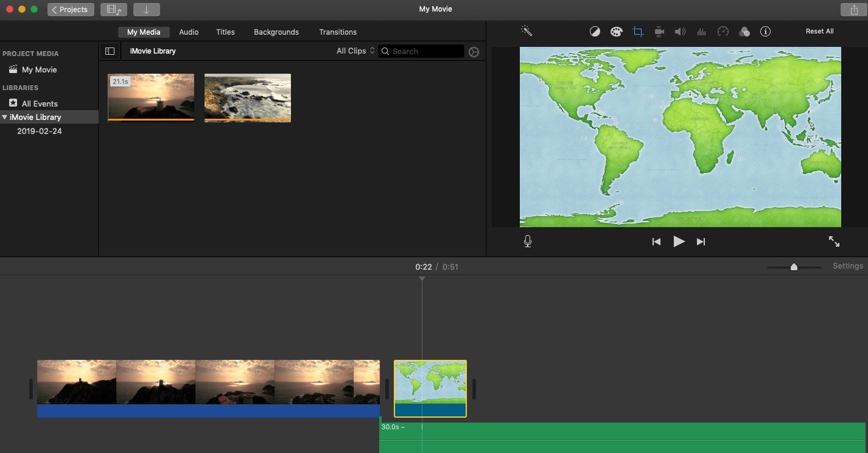868x453 pixels.
Task: Adjust clip volume with the speaker icon
Action: [680, 31]
